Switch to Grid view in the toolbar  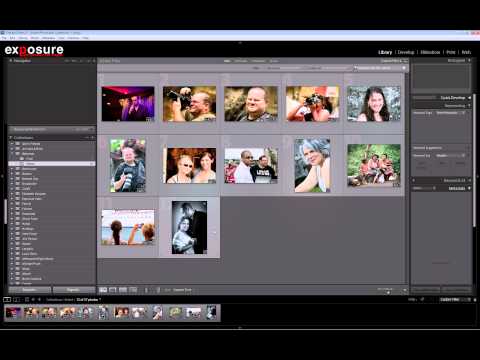pyautogui.click(x=103, y=290)
